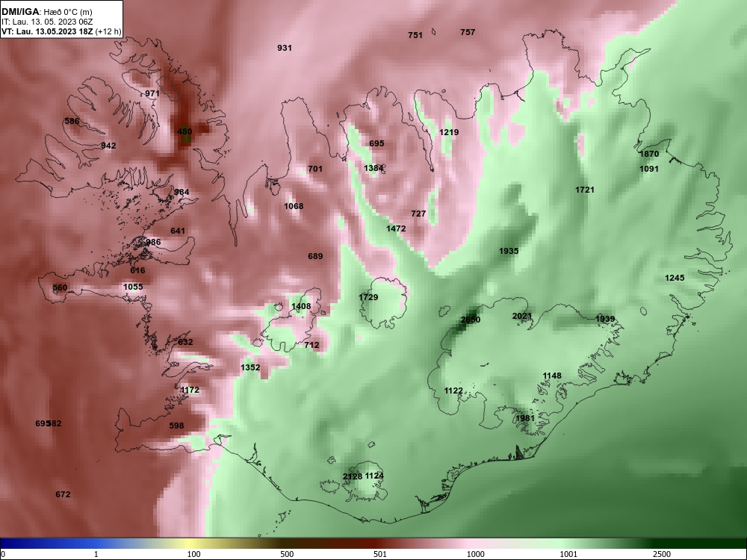747x560 pixels.
Task: Click the color scale label 1001
Action: click(x=568, y=554)
